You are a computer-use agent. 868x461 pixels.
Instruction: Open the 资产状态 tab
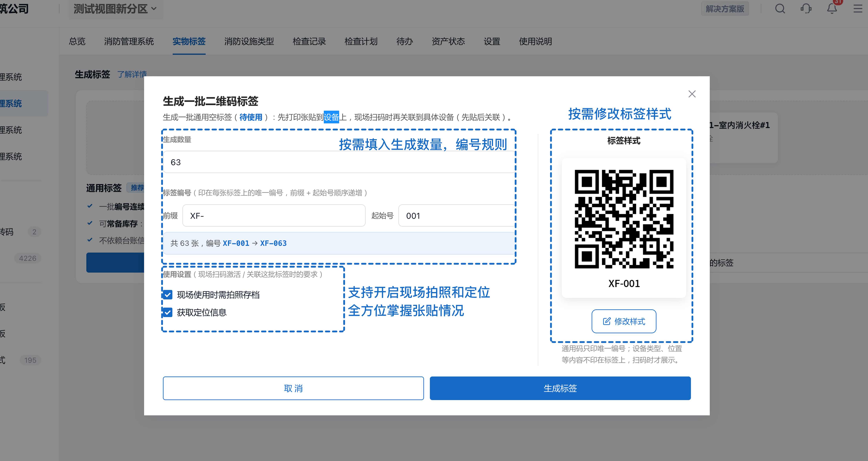[x=448, y=41]
